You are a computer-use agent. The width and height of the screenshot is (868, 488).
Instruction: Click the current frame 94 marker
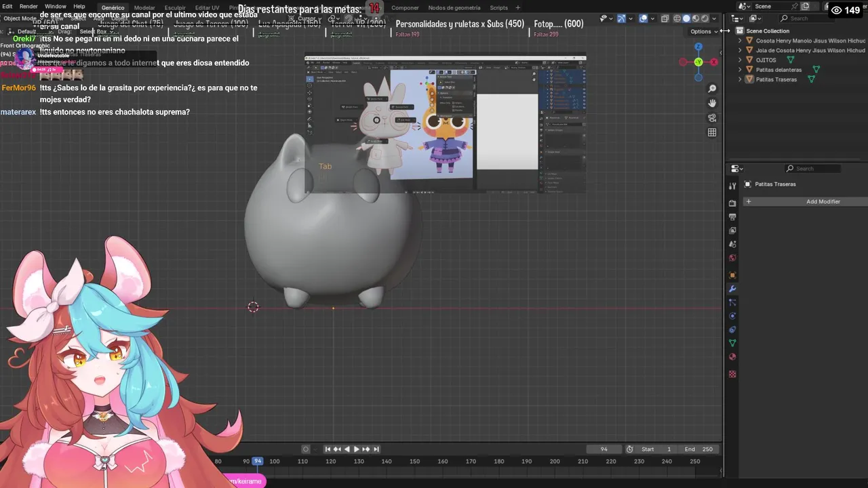[257, 461]
